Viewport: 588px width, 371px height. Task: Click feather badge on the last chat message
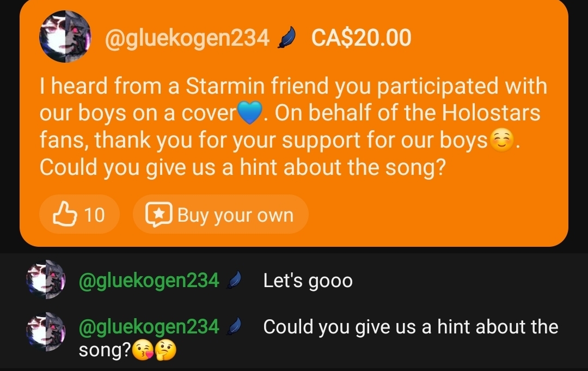pyautogui.click(x=234, y=326)
